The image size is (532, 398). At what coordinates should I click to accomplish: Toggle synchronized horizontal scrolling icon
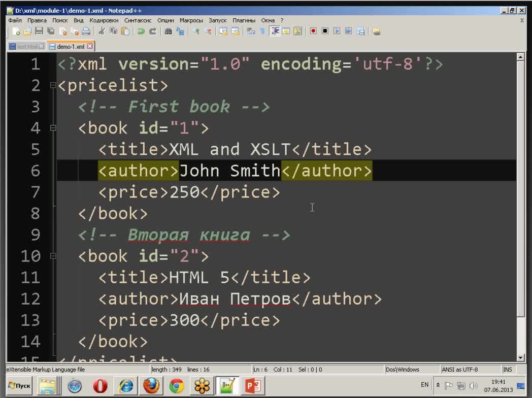[x=235, y=31]
